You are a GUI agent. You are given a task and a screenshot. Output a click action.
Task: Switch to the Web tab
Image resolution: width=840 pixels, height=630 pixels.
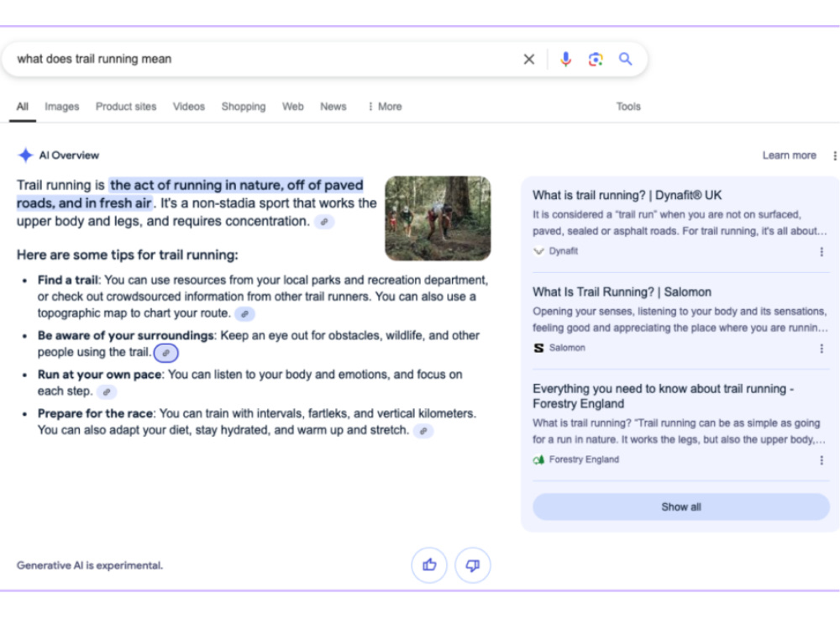pyautogui.click(x=293, y=107)
